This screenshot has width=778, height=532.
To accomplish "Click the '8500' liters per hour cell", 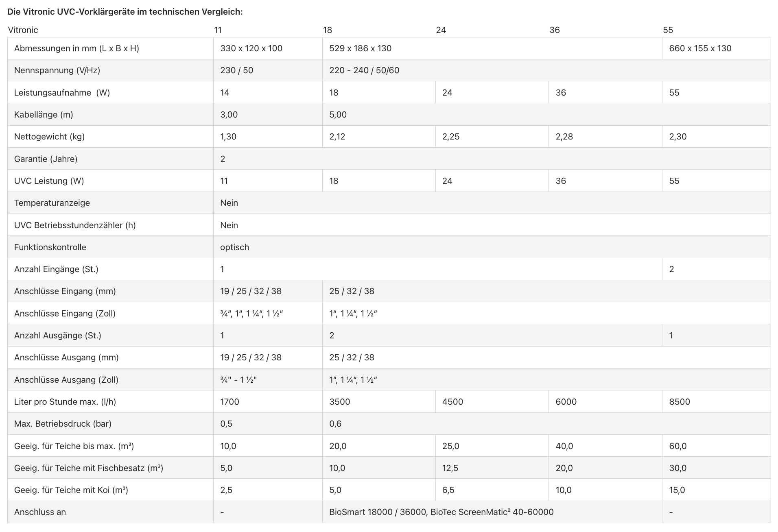I will pyautogui.click(x=680, y=402).
